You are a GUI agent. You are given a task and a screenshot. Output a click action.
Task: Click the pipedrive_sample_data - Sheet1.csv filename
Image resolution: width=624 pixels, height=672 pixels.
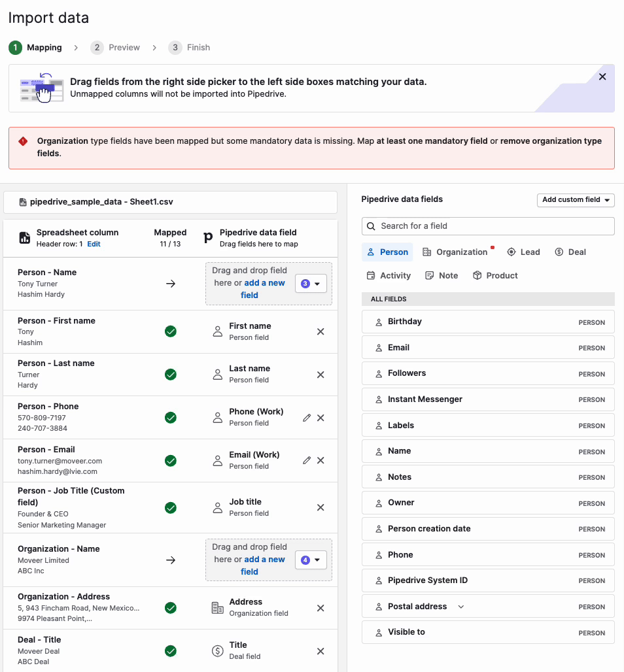tap(101, 202)
